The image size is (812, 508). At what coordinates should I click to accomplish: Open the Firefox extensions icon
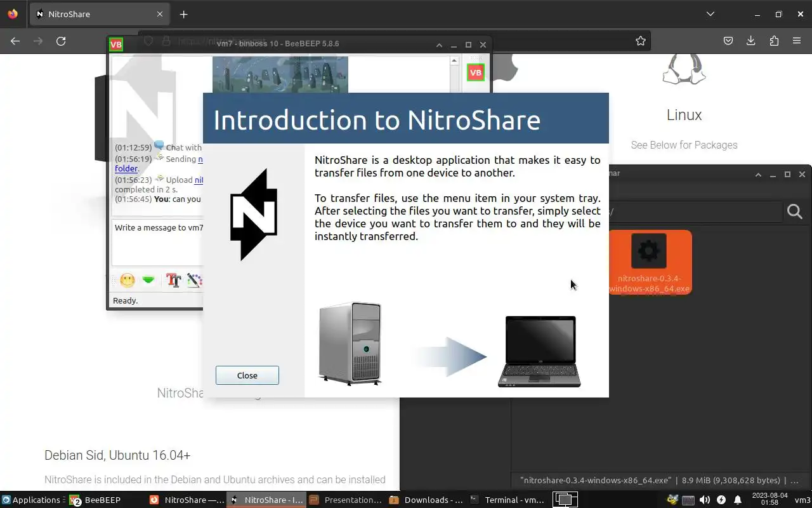point(774,41)
